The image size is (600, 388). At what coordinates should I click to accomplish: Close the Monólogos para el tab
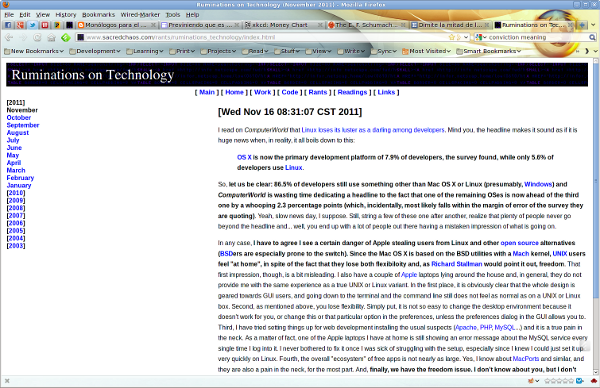click(153, 25)
